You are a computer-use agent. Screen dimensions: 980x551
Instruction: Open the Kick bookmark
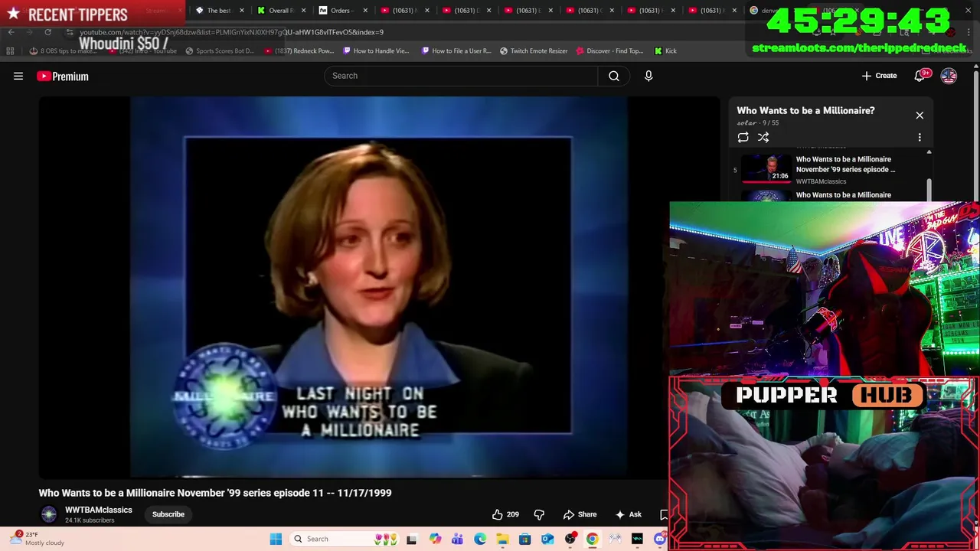point(665,51)
